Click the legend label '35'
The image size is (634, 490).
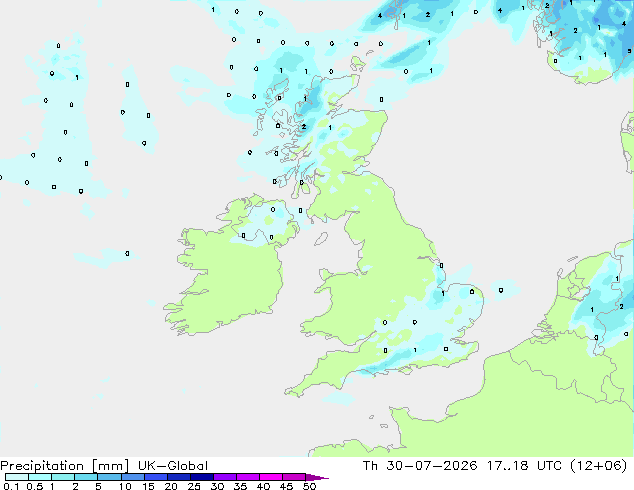click(240, 486)
